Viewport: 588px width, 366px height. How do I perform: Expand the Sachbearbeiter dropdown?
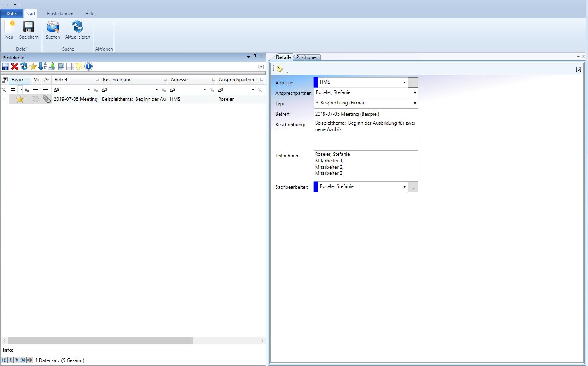point(404,187)
